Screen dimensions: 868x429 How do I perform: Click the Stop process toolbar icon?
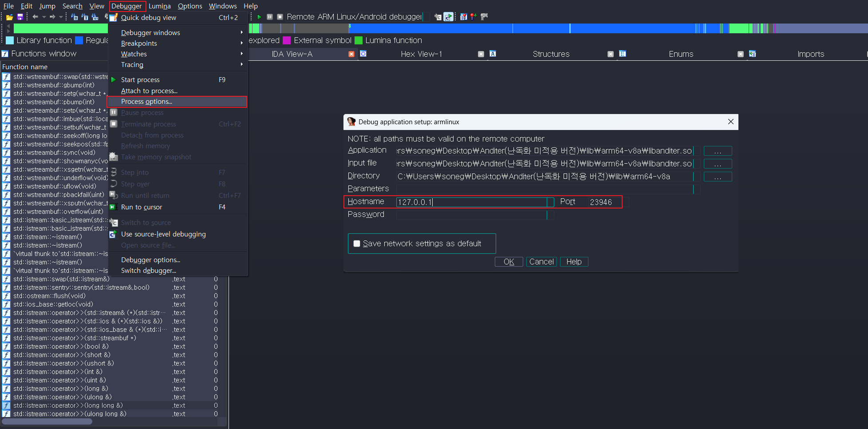click(x=280, y=17)
